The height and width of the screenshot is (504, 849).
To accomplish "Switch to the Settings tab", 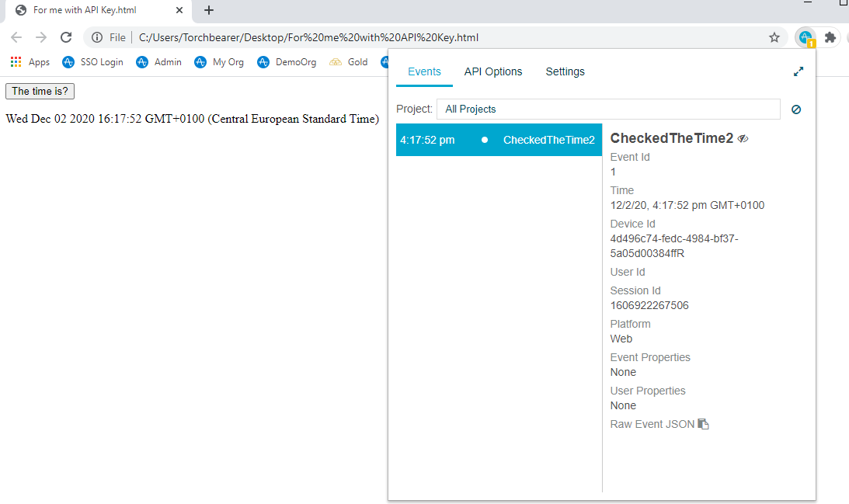I will point(565,71).
